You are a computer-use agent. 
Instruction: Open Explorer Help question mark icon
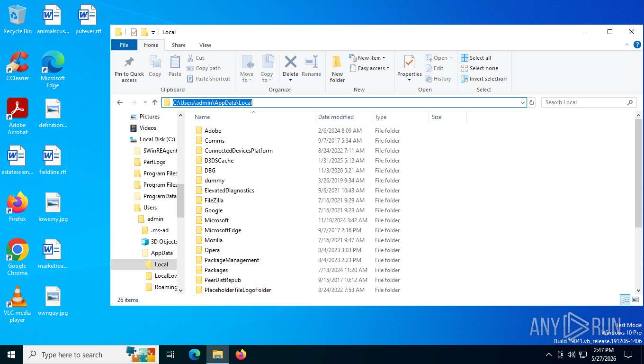(x=637, y=45)
